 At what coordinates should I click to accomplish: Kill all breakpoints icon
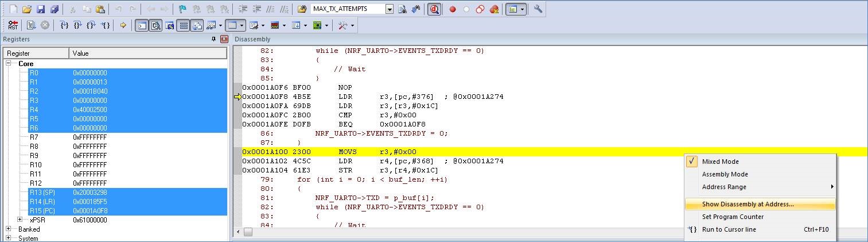(x=494, y=9)
